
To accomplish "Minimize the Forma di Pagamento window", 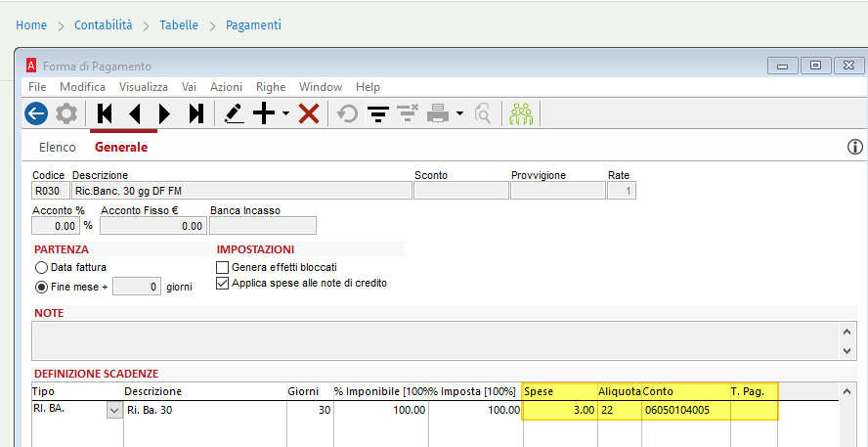I will (x=782, y=66).
